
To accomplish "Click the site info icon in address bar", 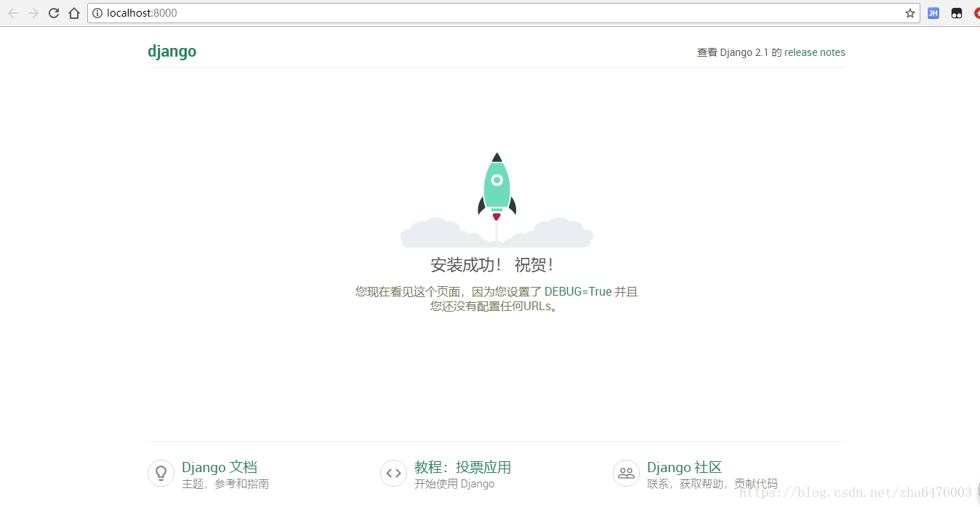I will coord(97,13).
